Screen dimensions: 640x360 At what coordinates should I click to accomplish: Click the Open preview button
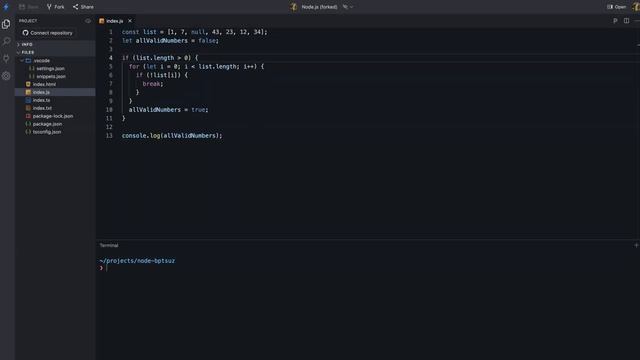click(x=616, y=7)
